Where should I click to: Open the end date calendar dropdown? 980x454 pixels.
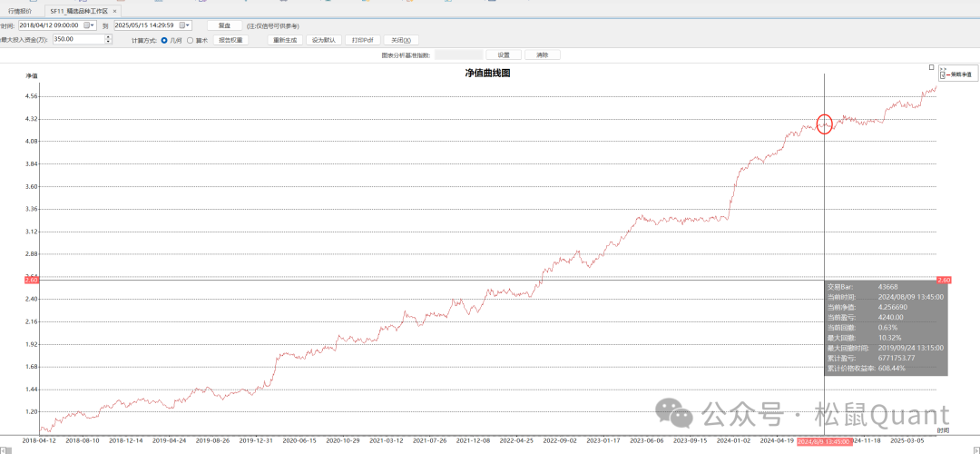[x=187, y=25]
